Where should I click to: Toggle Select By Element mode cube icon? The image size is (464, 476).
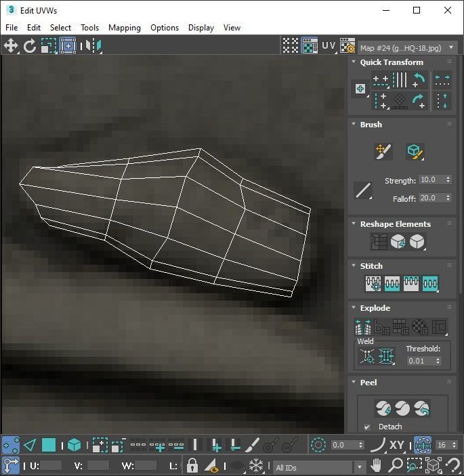click(x=74, y=445)
